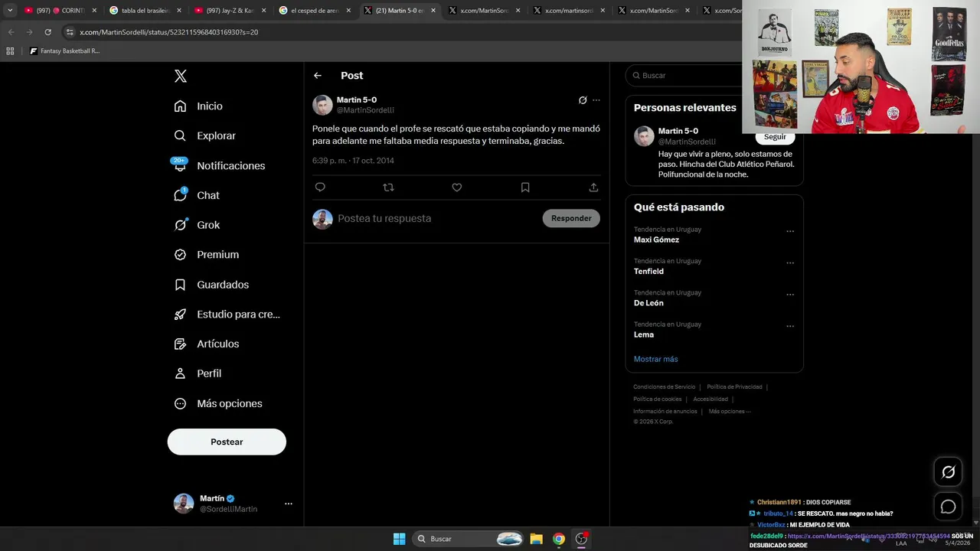The width and height of the screenshot is (980, 551).
Task: Open Artículos in the sidebar
Action: click(x=206, y=344)
